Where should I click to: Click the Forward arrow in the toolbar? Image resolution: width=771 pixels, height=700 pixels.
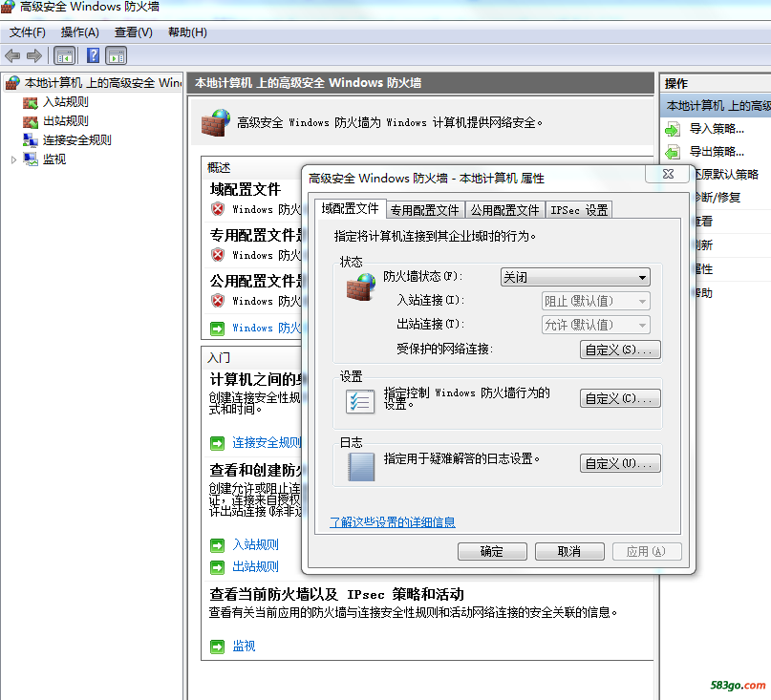34,55
